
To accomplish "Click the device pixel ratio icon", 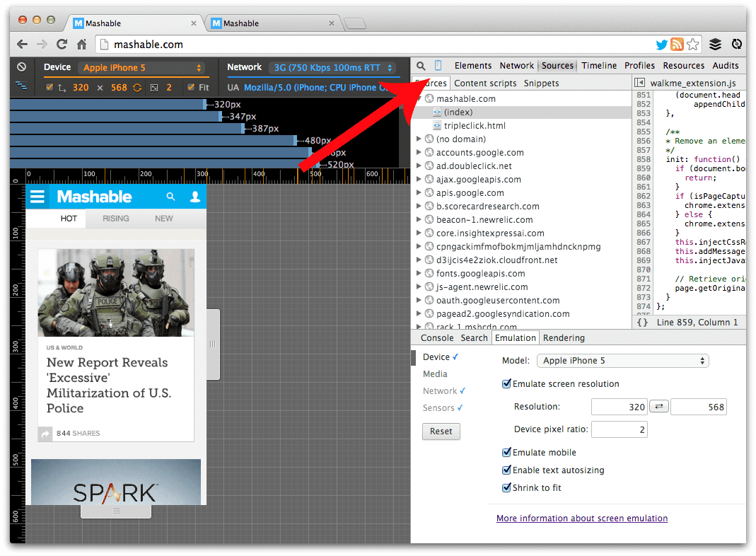I will [x=154, y=87].
